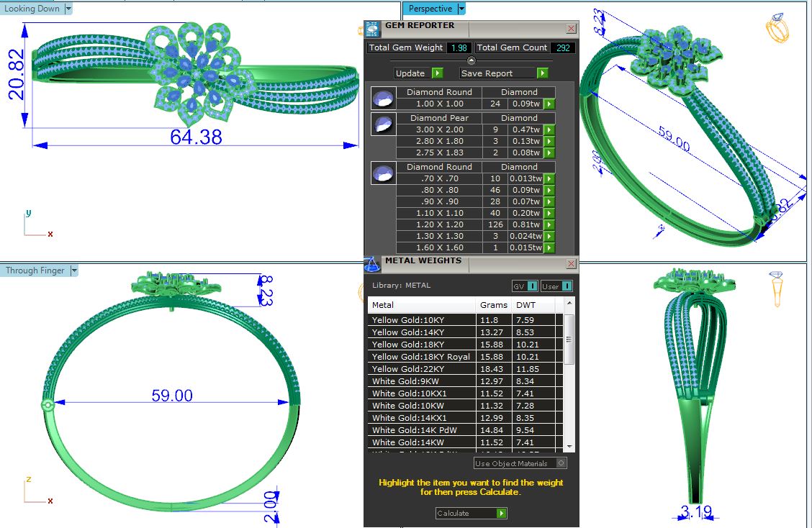The image size is (812, 528).
Task: Click ring icon in Perspective viewport
Action: click(778, 29)
